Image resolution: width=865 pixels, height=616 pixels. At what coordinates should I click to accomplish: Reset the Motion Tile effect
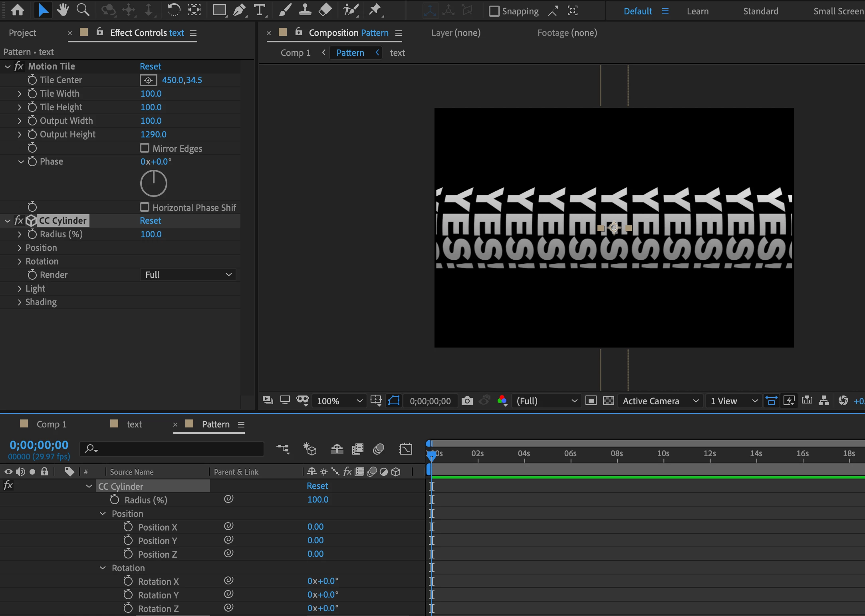point(150,66)
